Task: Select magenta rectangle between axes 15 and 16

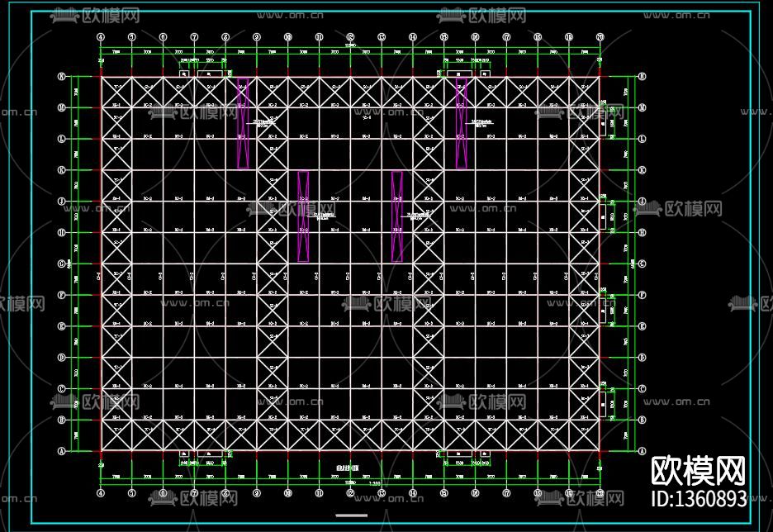Action: click(x=462, y=123)
